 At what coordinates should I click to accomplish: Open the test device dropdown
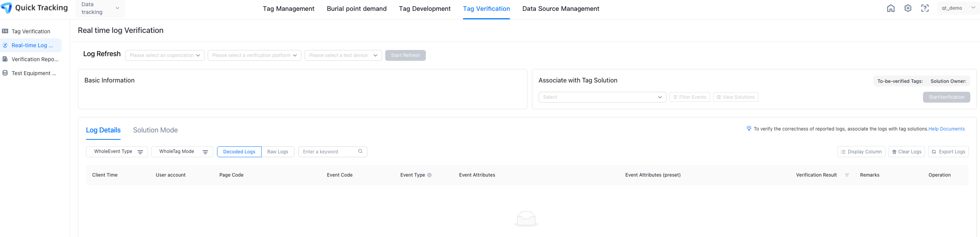click(x=343, y=55)
